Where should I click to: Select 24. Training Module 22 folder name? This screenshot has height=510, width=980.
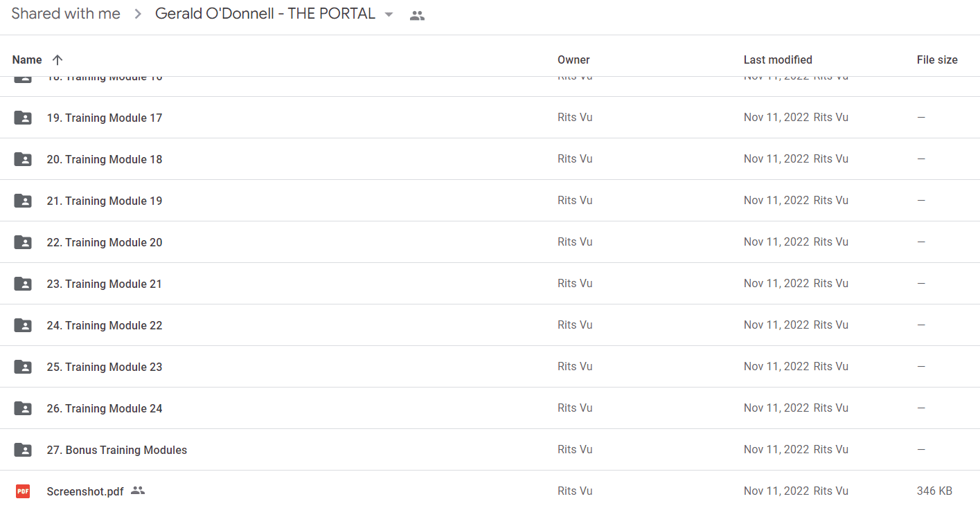pyautogui.click(x=105, y=325)
